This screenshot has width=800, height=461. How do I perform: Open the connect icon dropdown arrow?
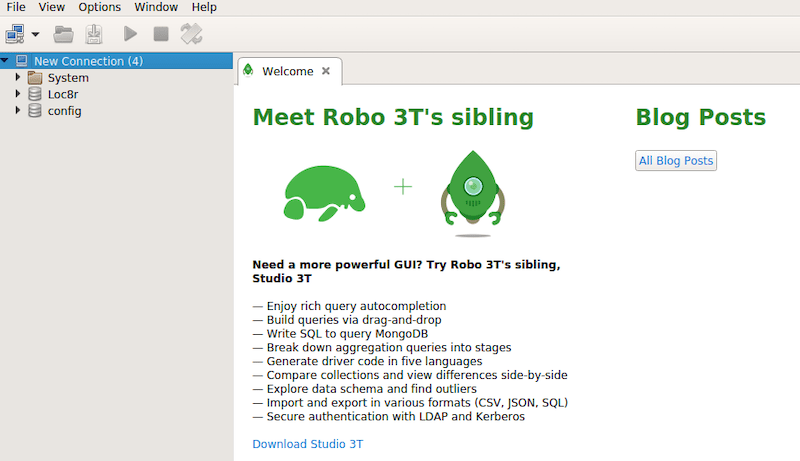point(35,35)
